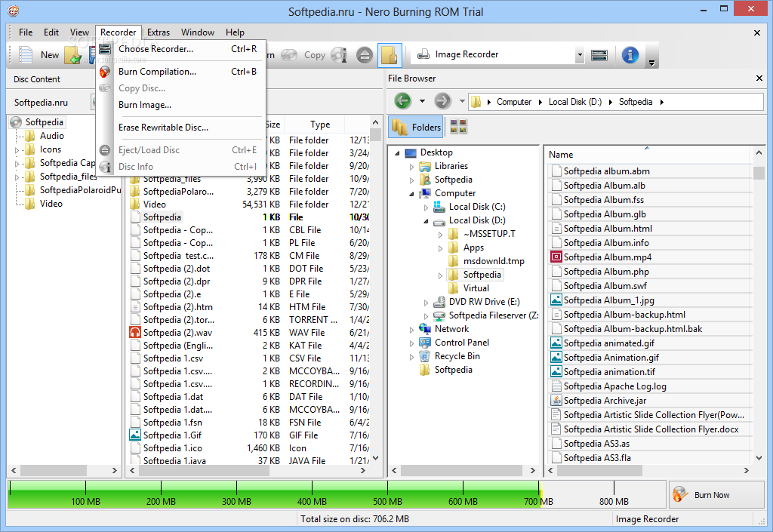This screenshot has width=773, height=532.
Task: Expand the Icons folder in Disc Content
Action: [x=17, y=149]
